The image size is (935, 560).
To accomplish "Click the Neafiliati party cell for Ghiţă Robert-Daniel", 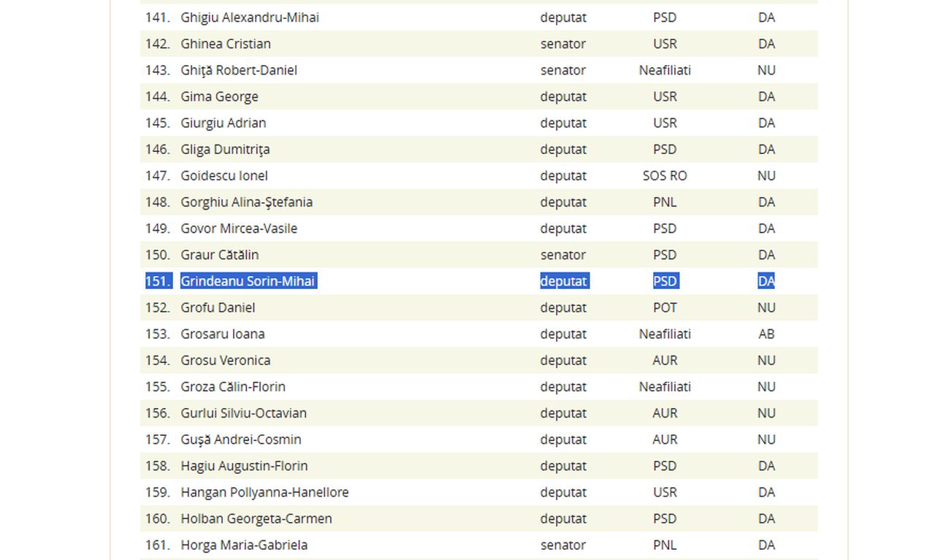I will (665, 70).
